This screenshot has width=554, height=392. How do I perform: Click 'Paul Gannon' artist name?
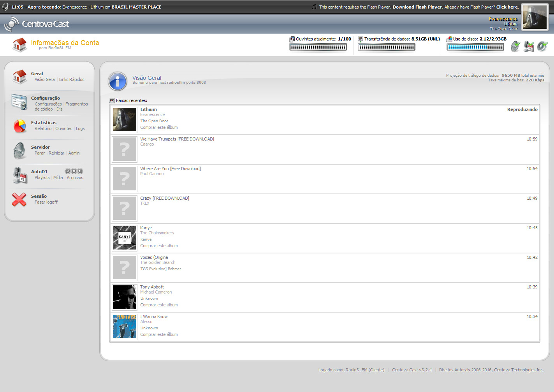point(152,174)
